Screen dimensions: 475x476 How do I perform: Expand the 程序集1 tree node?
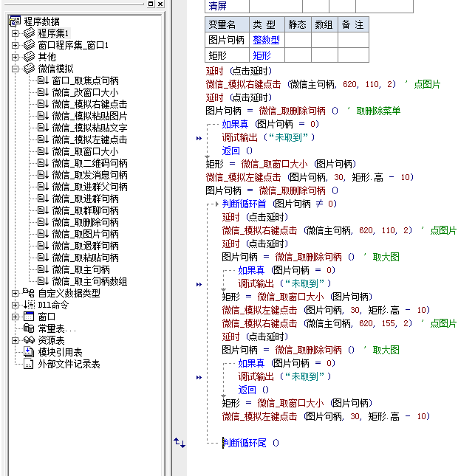pyautogui.click(x=15, y=33)
